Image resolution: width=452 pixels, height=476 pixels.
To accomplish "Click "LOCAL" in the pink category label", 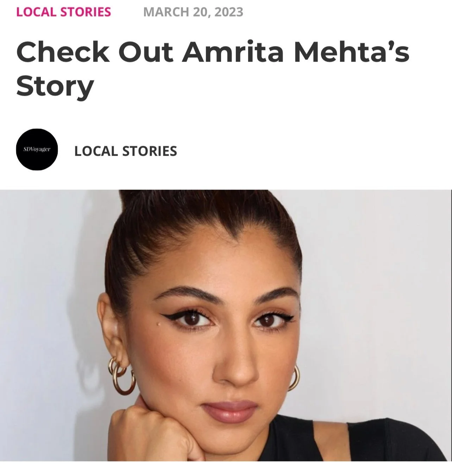I will (x=36, y=12).
